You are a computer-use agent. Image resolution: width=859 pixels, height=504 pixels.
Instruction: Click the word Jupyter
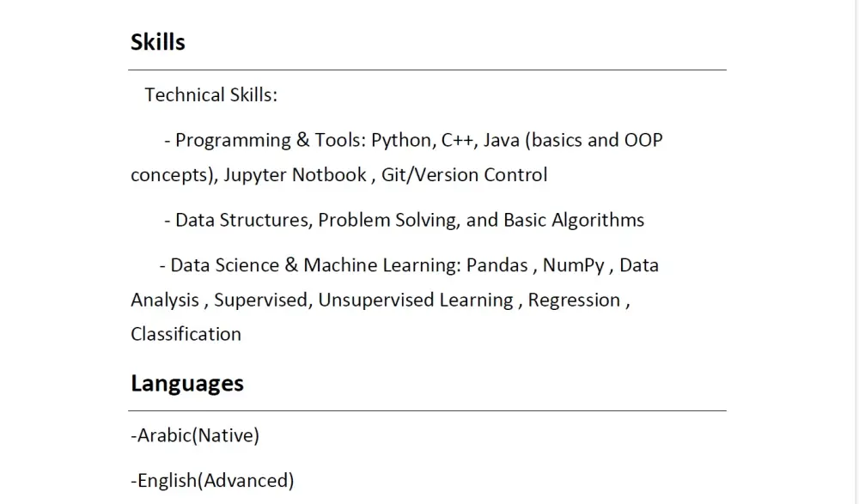[255, 175]
